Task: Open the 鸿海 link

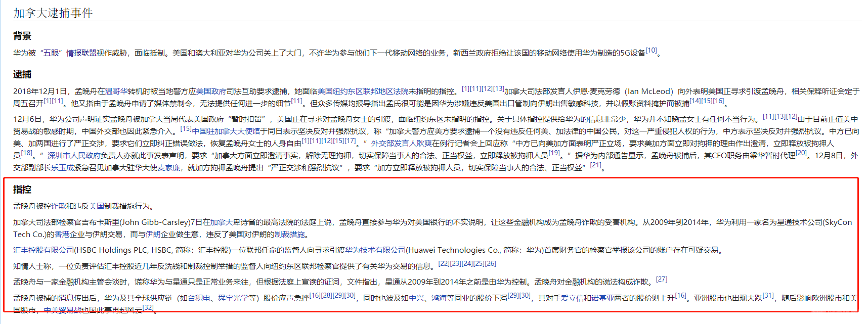Action: (x=439, y=298)
